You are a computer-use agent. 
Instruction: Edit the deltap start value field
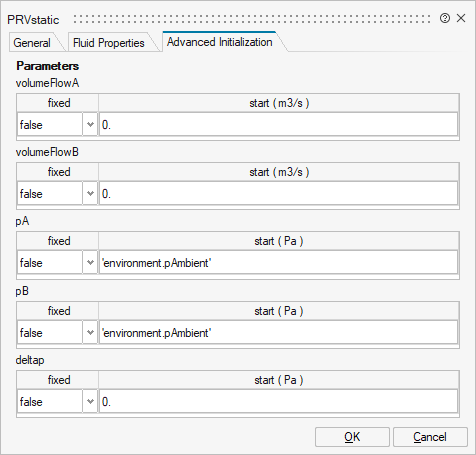[278, 401]
